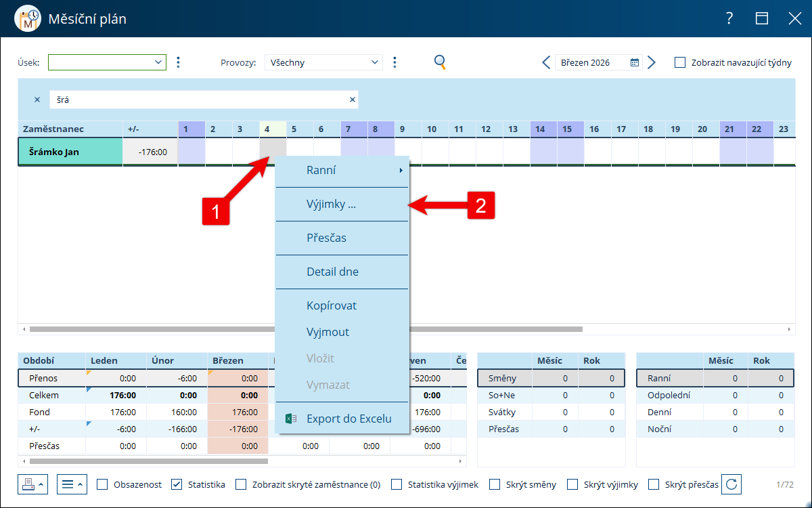The height and width of the screenshot is (508, 812).
Task: Select the Ranní row in shift table
Action: coord(715,378)
